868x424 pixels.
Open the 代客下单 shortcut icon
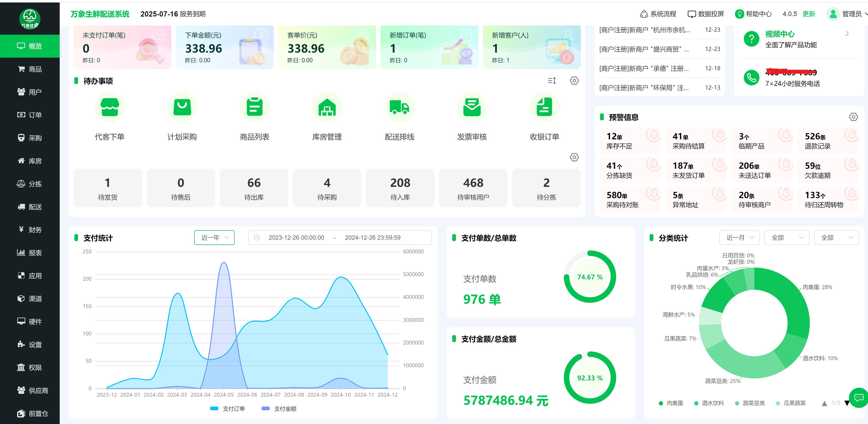click(110, 107)
